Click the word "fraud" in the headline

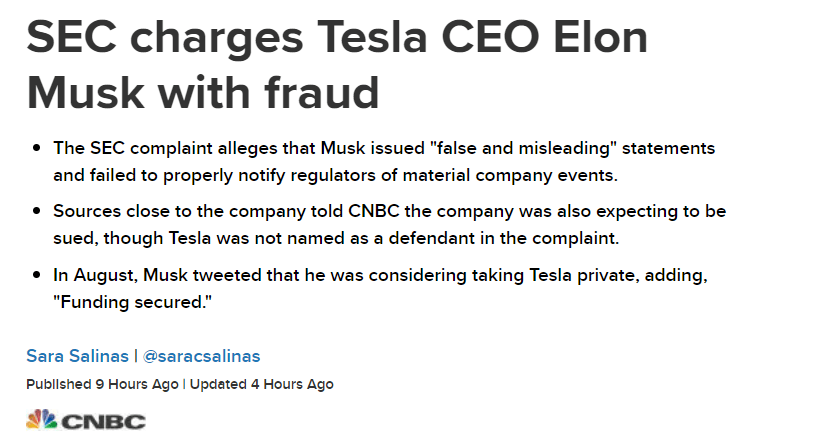point(322,92)
